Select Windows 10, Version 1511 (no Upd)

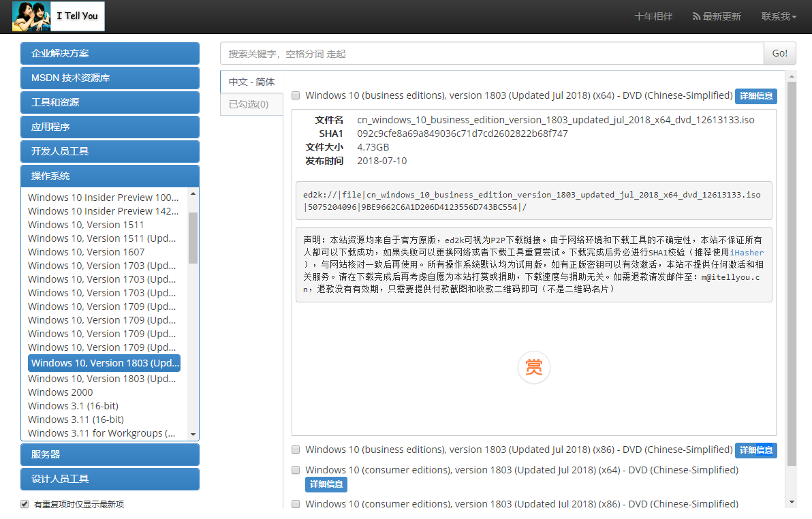[x=86, y=225]
